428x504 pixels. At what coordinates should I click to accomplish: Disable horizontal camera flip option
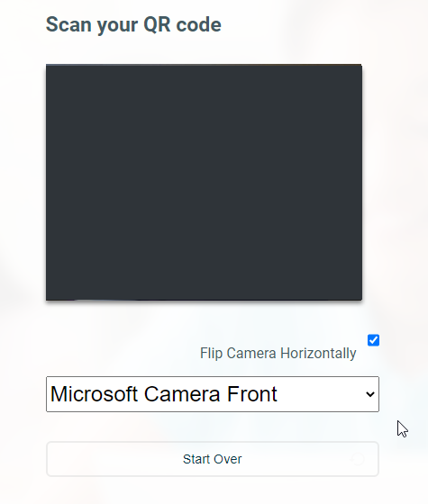tap(373, 340)
